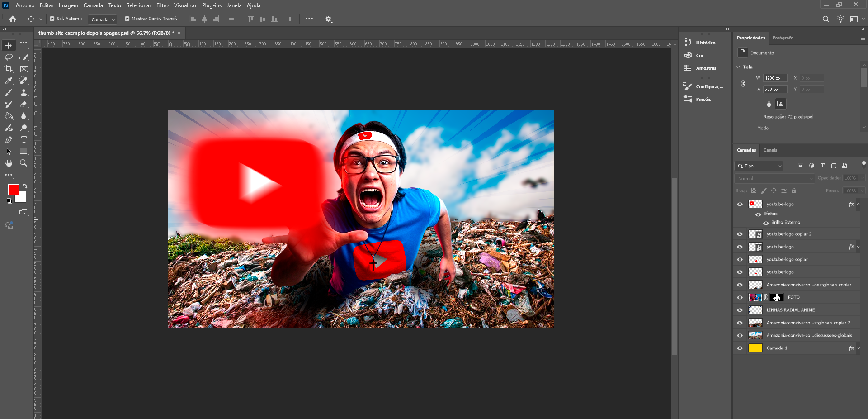Viewport: 868px width, 419px height.
Task: Open the Camada auto-select dropdown
Action: (x=102, y=19)
